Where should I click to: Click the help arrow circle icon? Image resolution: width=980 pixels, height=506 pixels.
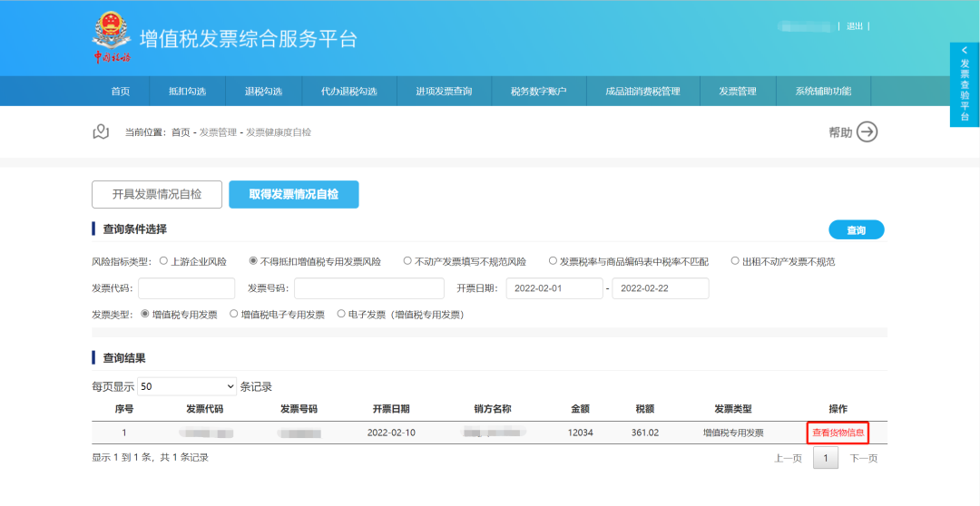(x=867, y=131)
